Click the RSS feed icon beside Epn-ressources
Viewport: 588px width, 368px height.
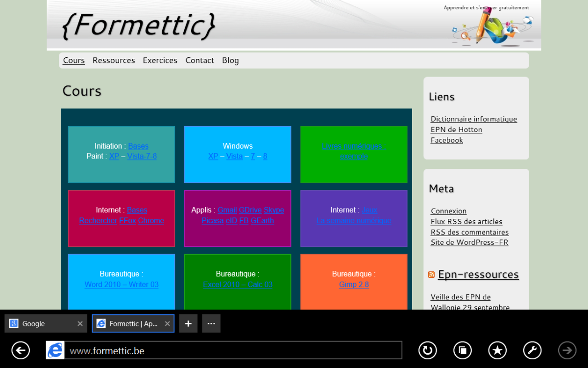431,275
